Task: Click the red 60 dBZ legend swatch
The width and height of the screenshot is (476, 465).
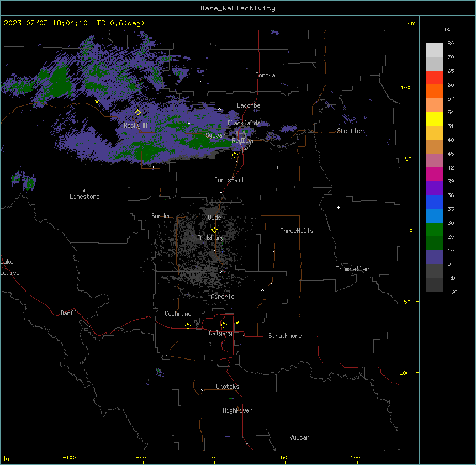Action: point(434,77)
